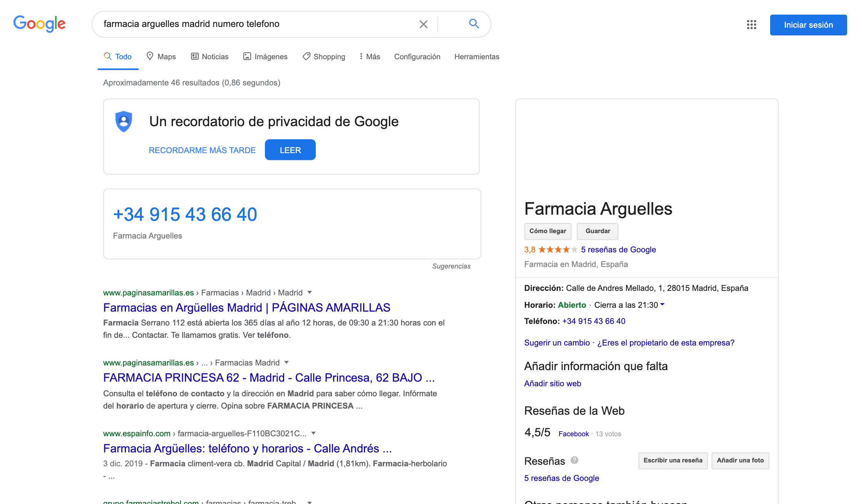Click the Farmacia Arguelles panel title
861x504 pixels.
[x=598, y=209]
